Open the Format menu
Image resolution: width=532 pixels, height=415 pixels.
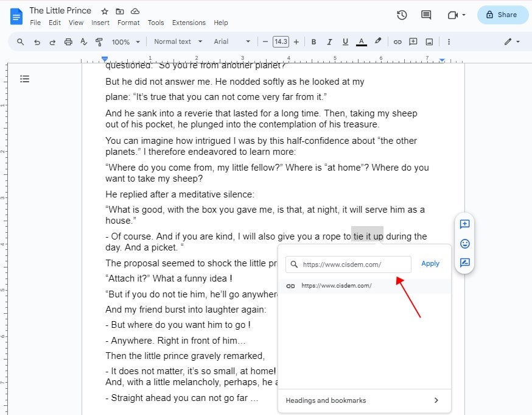click(128, 22)
